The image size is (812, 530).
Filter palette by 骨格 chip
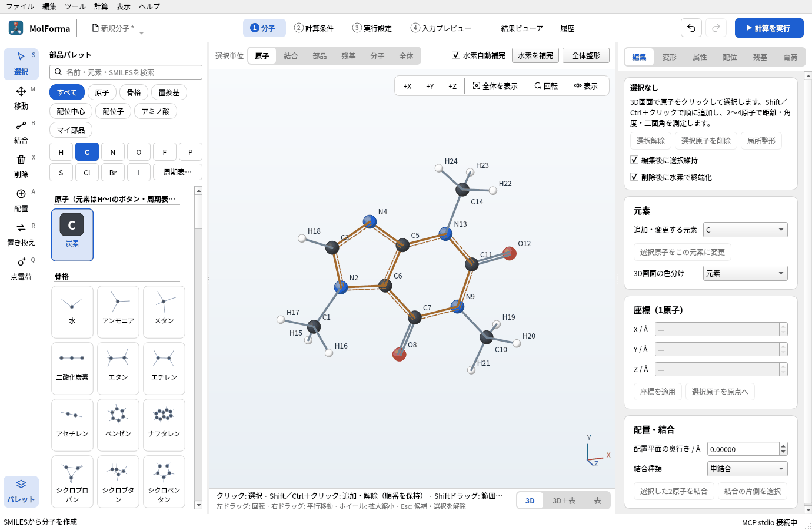pyautogui.click(x=134, y=92)
